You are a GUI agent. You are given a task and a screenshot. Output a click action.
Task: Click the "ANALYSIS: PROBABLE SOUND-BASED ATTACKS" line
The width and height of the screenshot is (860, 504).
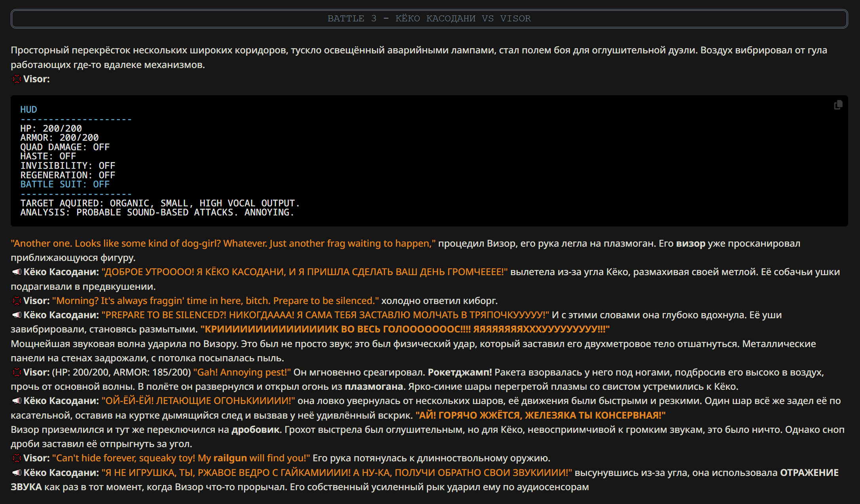(157, 212)
